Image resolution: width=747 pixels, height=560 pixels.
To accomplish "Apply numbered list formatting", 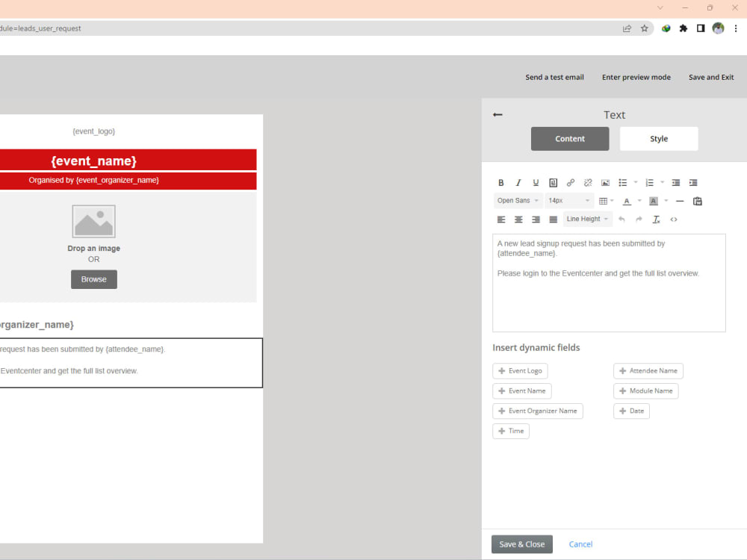I will point(649,183).
